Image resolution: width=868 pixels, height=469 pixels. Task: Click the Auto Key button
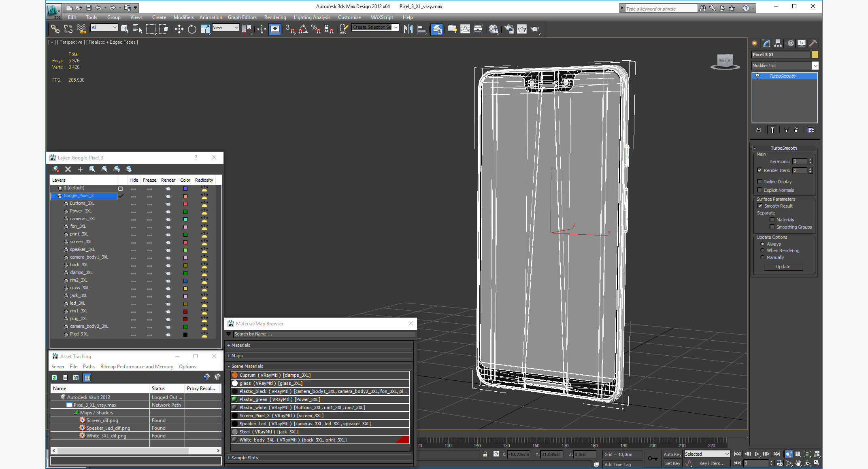click(x=672, y=454)
